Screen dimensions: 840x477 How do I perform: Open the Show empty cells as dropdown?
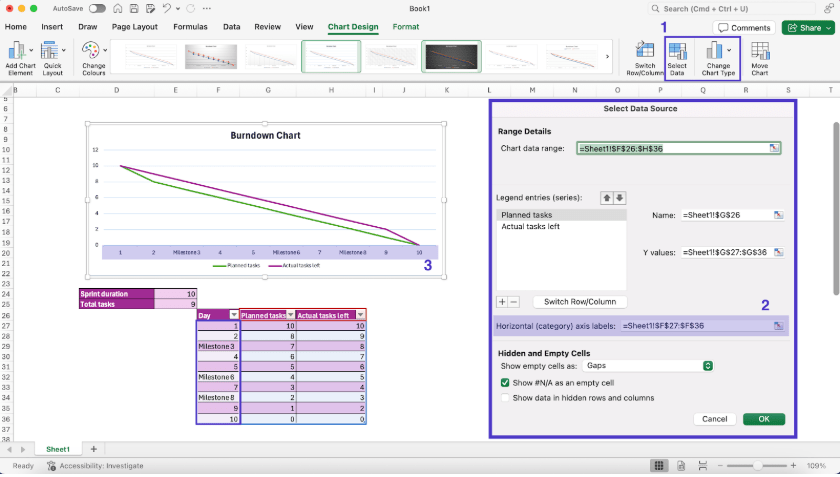(649, 366)
